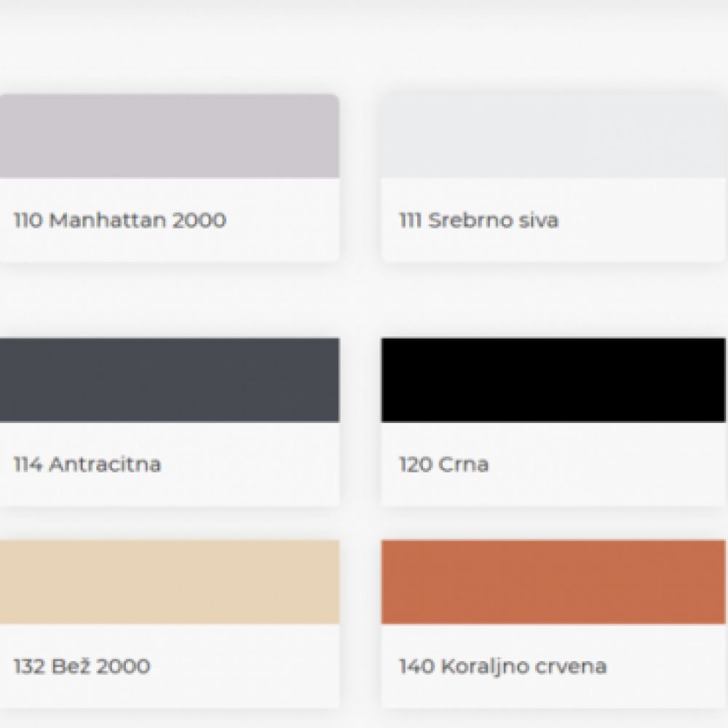Click the number 120 before Crna
The image size is (728, 728).
(415, 464)
